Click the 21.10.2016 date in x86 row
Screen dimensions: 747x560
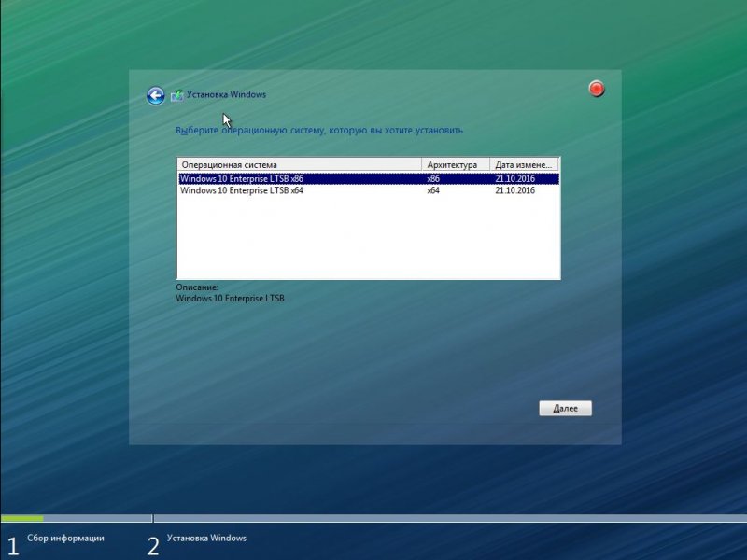point(515,179)
